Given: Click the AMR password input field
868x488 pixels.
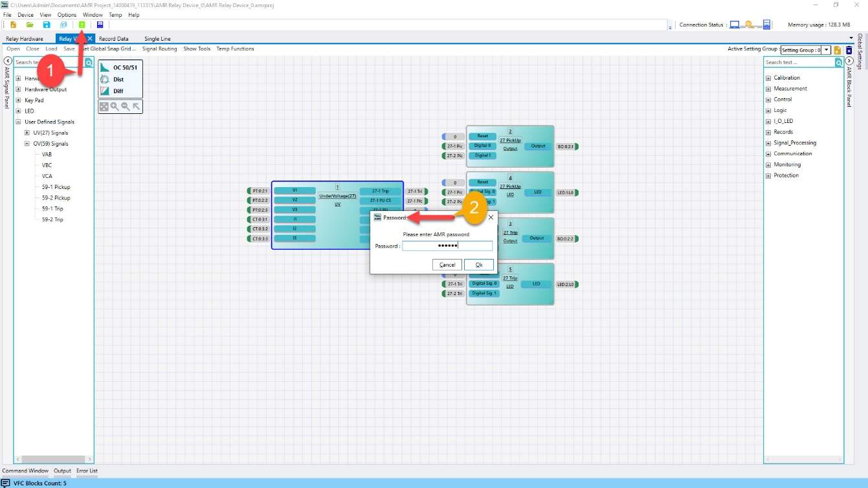Looking at the screenshot, I should (x=447, y=246).
